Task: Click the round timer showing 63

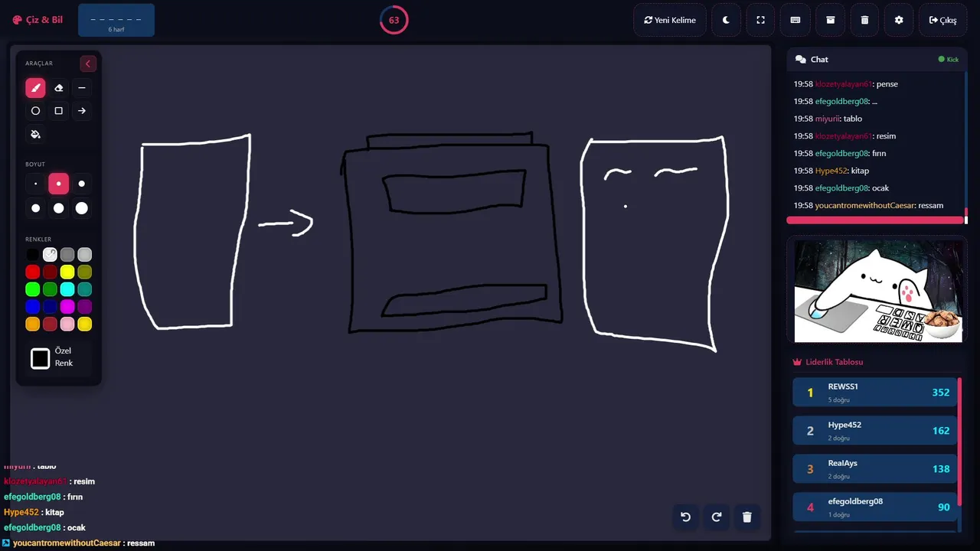Action: pyautogui.click(x=394, y=20)
